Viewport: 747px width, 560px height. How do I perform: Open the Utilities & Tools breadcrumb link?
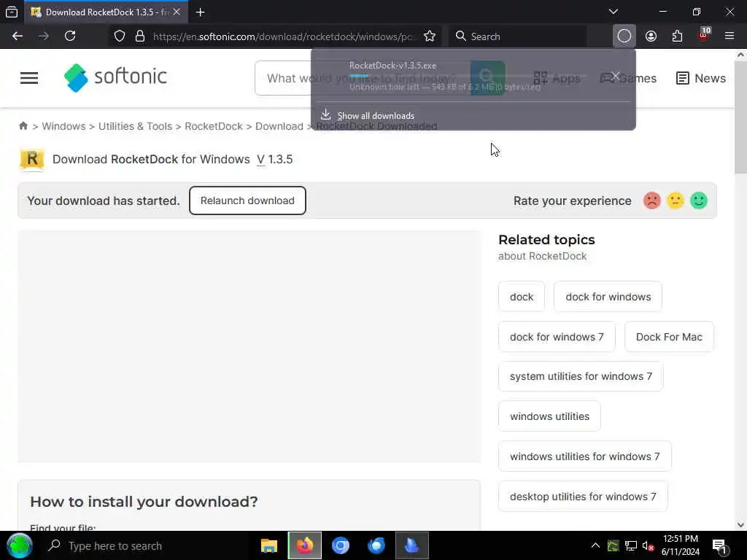tap(135, 126)
